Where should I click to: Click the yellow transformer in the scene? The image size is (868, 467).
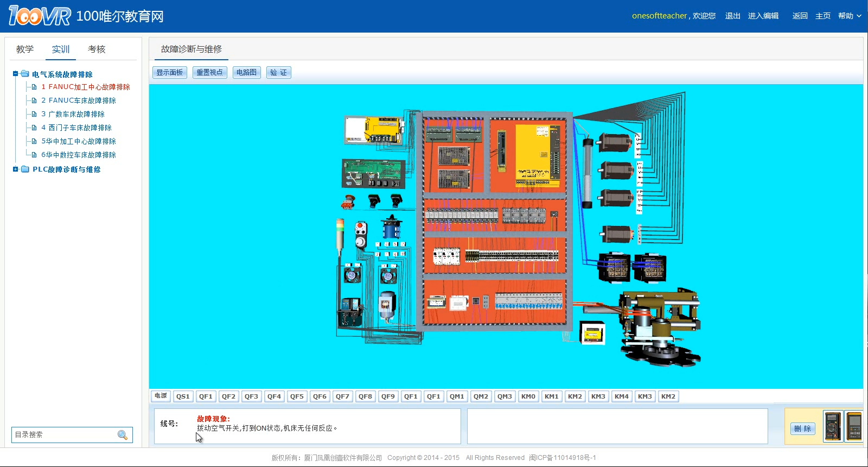click(592, 332)
